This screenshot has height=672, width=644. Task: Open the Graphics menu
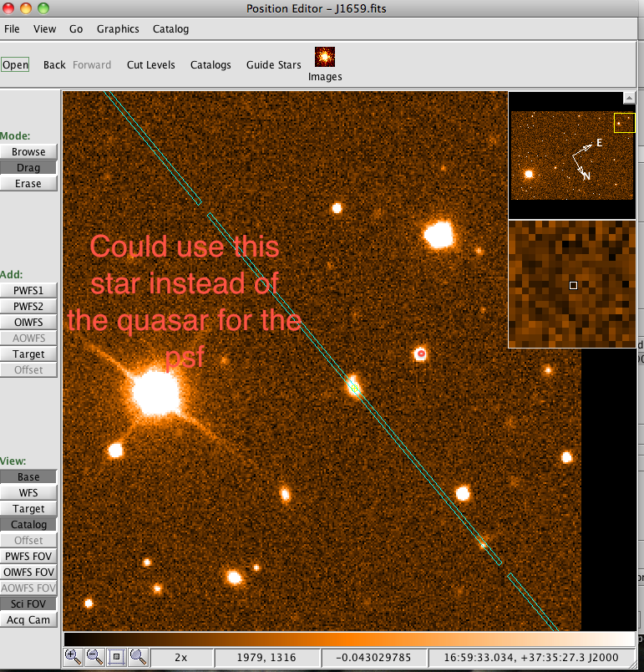pyautogui.click(x=118, y=29)
